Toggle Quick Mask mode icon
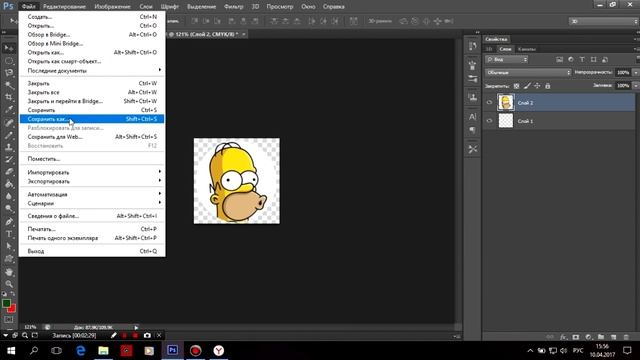 tap(9, 320)
